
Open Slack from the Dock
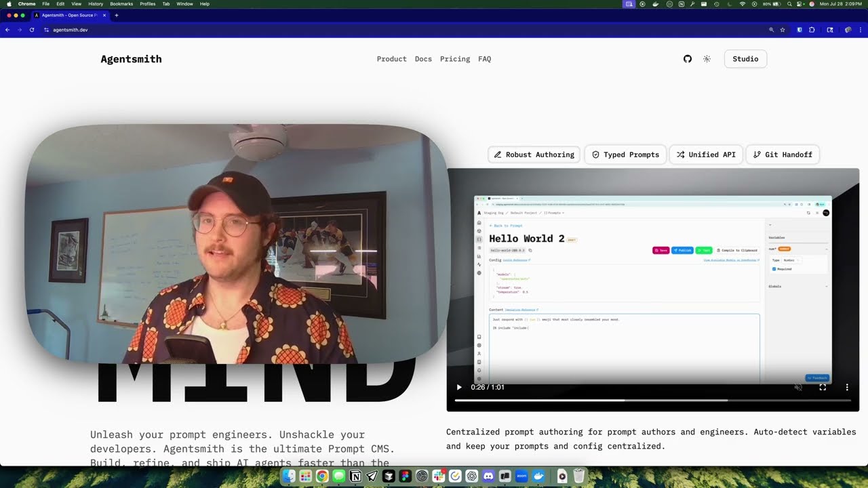[439, 476]
